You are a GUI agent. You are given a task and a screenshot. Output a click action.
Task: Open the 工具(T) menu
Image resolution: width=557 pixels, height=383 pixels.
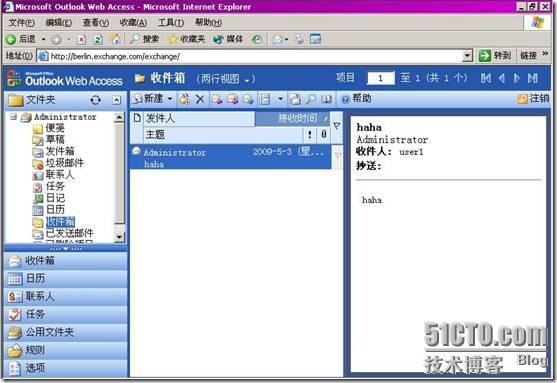tap(171, 23)
